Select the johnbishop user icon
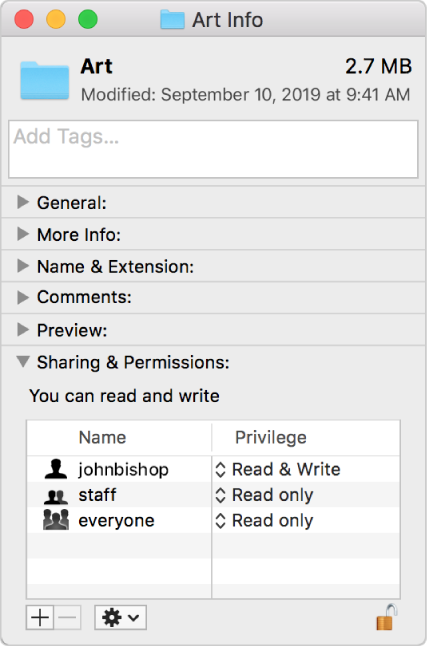427x646 pixels. click(56, 469)
